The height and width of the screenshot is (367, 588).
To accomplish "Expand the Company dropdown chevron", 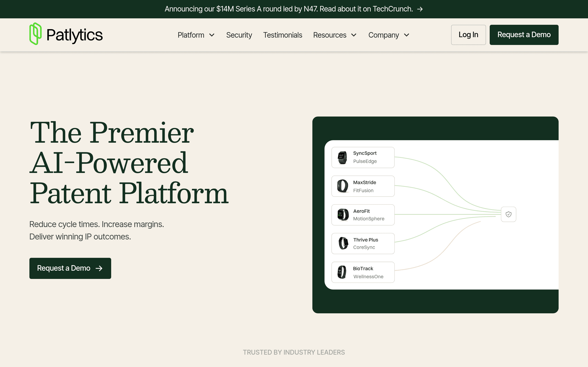I will coord(407,35).
